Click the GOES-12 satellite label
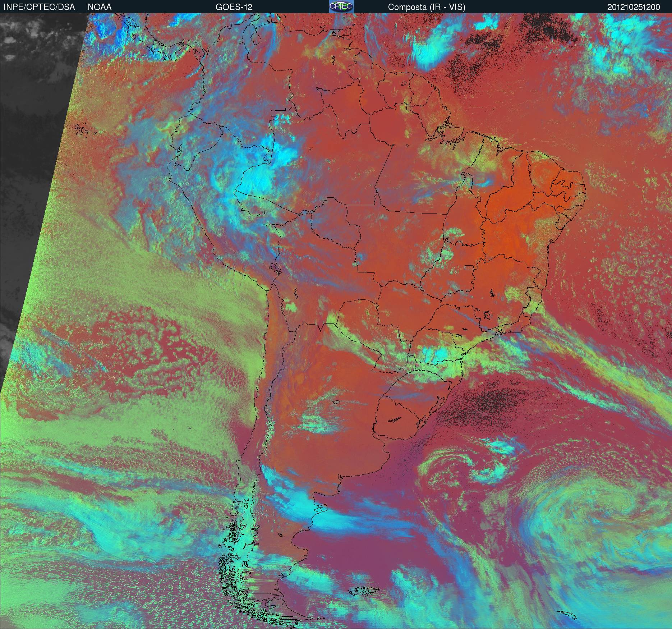This screenshot has width=672, height=629. (234, 7)
